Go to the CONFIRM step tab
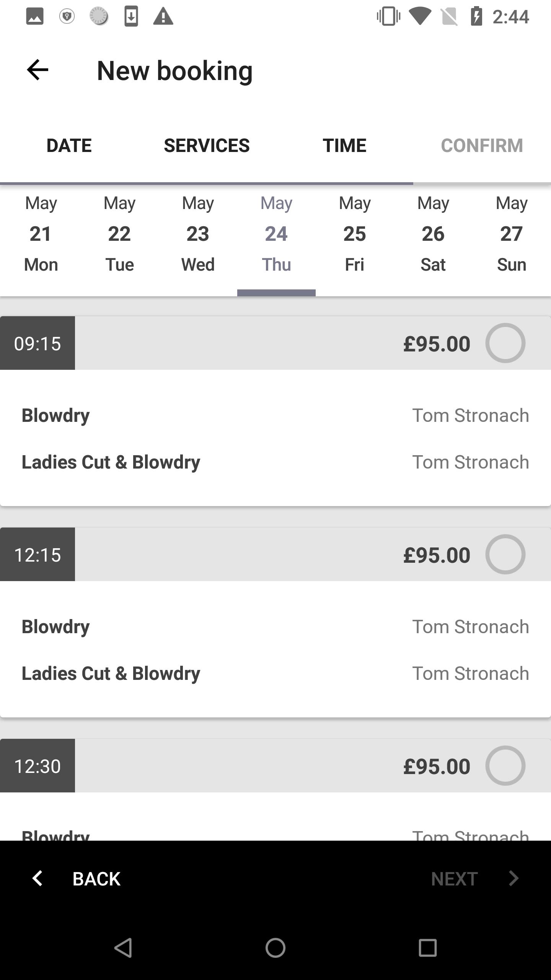551x980 pixels. [482, 145]
